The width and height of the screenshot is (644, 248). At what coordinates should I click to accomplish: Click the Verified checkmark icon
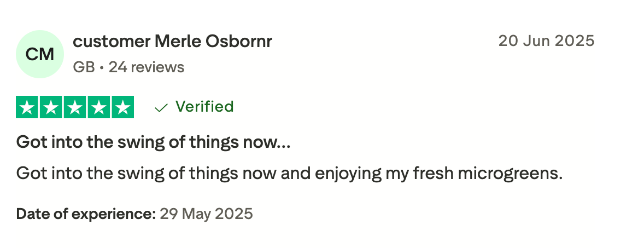coord(161,107)
